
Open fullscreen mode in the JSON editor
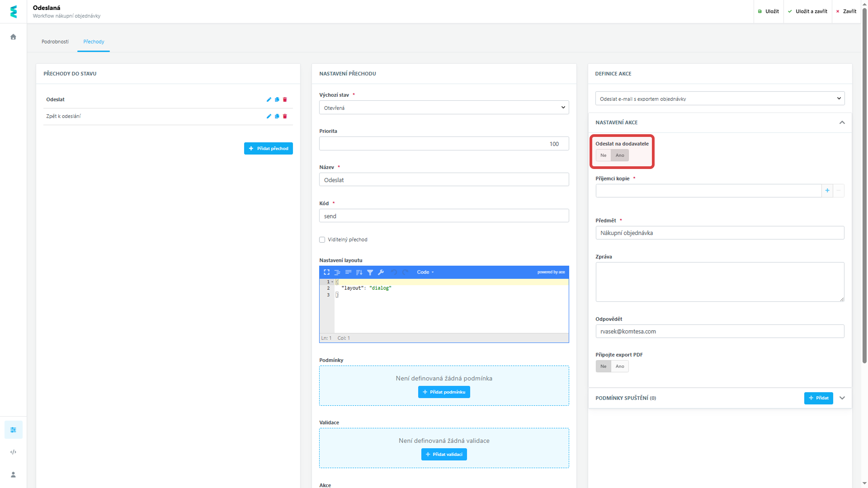tap(326, 272)
